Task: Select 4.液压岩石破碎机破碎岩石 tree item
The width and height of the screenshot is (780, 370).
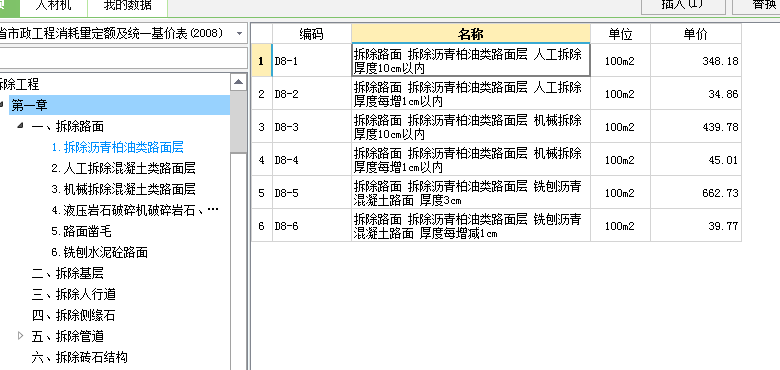Action: [135, 210]
